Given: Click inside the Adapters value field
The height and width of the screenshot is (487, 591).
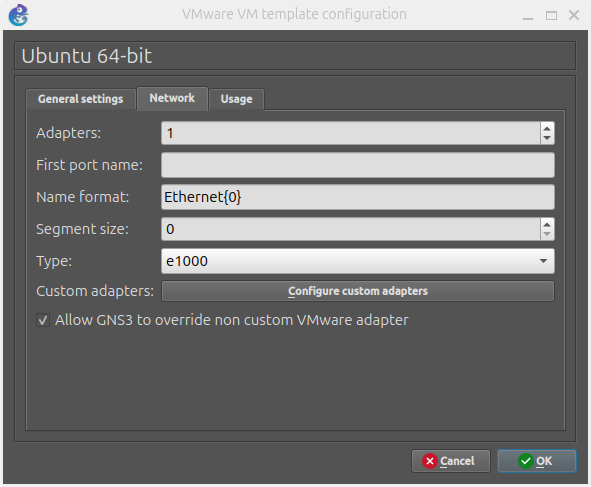Looking at the screenshot, I should [351, 133].
